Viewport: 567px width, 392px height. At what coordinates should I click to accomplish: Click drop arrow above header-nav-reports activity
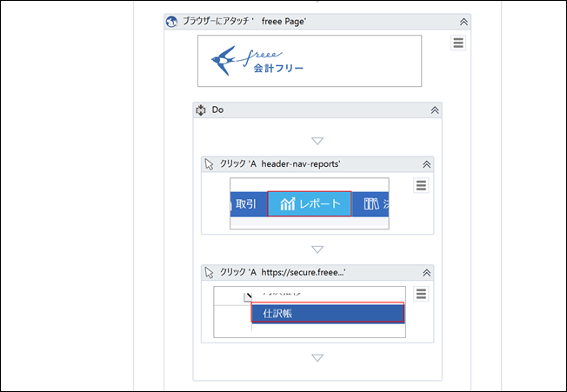click(x=317, y=141)
